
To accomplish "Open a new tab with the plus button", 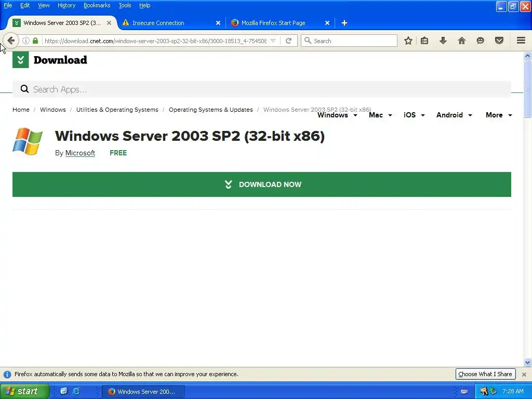I will tap(344, 23).
